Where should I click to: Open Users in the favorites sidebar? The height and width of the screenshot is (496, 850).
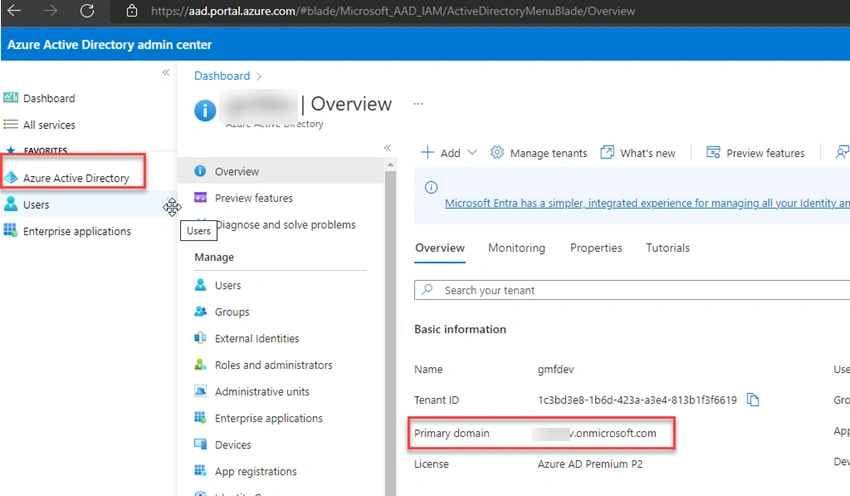[36, 204]
